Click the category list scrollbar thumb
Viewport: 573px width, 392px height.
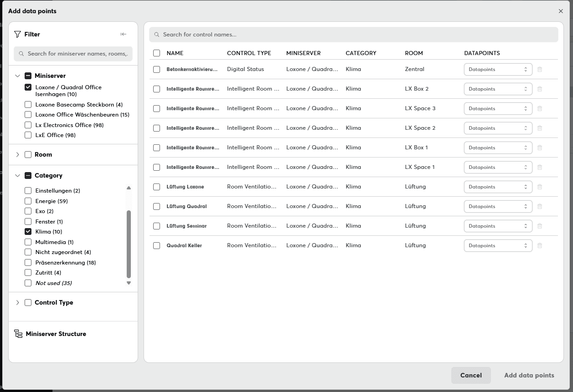129,244
